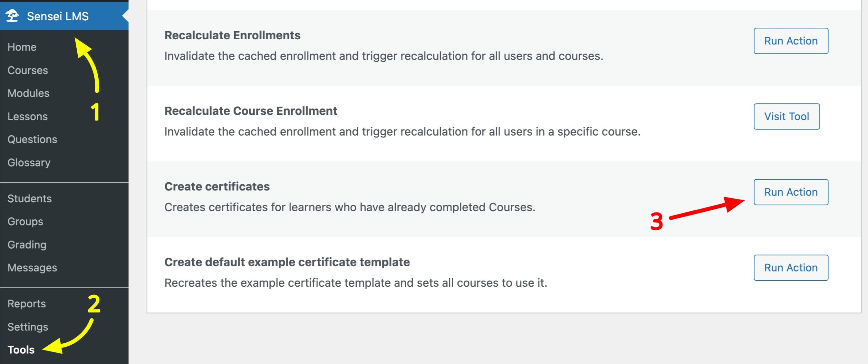Go to Groups in the sidebar
The height and width of the screenshot is (364, 868).
(25, 222)
